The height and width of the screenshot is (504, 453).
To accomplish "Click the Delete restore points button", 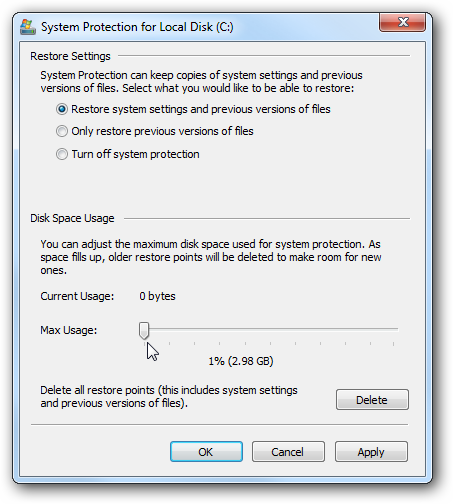I will coord(372,400).
